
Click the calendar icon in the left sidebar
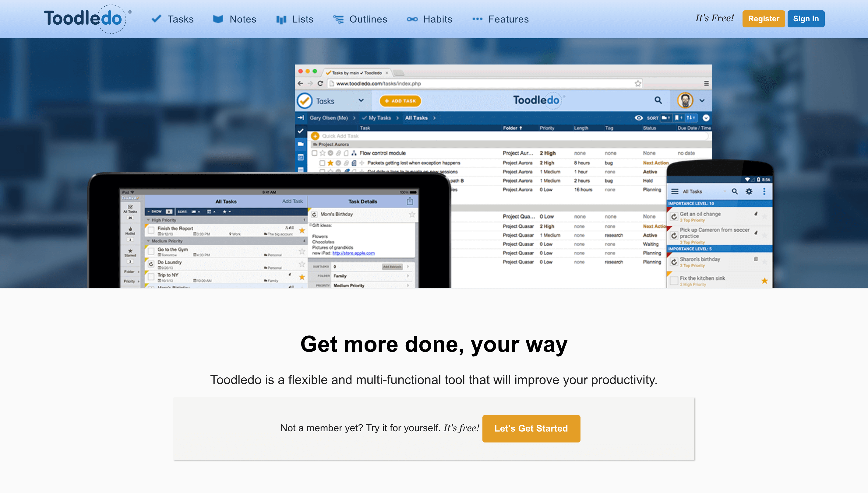[301, 157]
